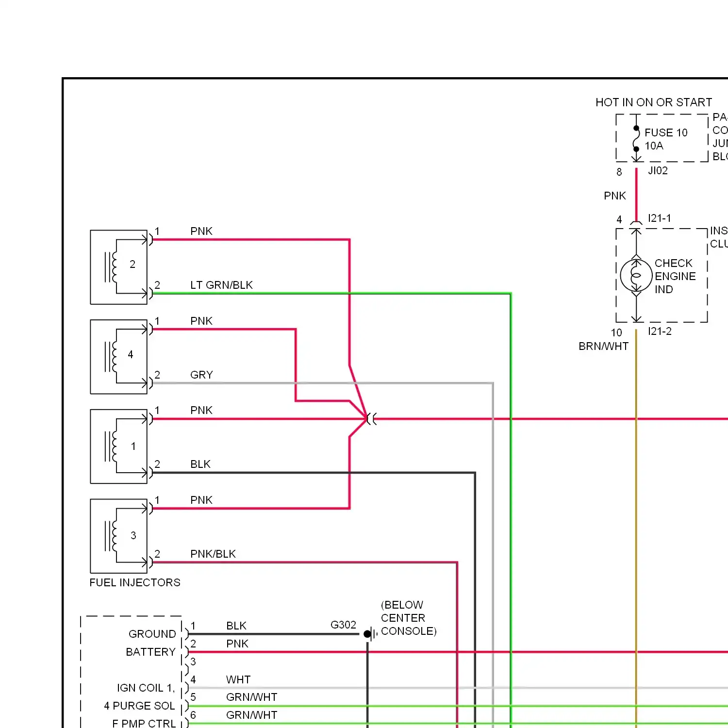Click the G302 ground symbol
The image size is (728, 728).
(x=371, y=634)
